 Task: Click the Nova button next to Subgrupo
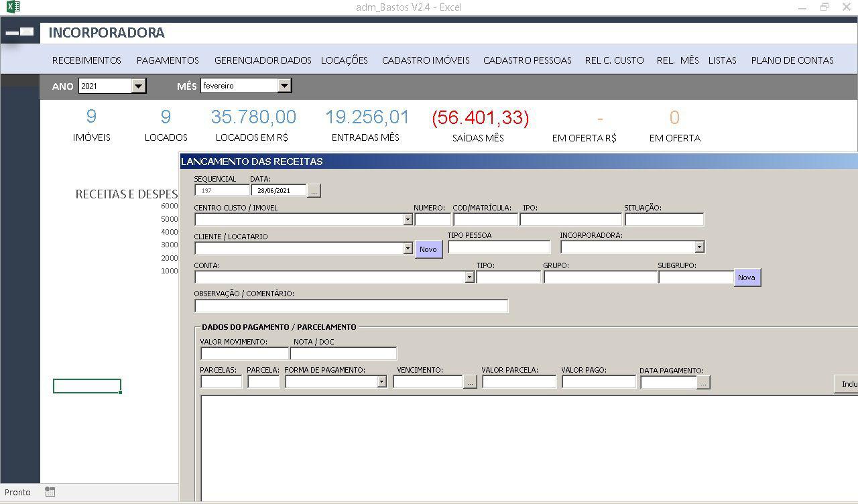747,277
